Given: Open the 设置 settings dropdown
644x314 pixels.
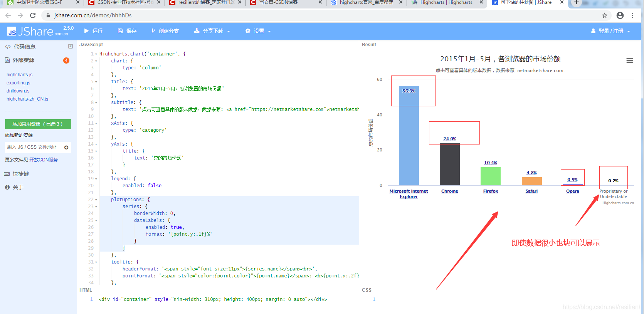Looking at the screenshot, I should click(x=258, y=31).
